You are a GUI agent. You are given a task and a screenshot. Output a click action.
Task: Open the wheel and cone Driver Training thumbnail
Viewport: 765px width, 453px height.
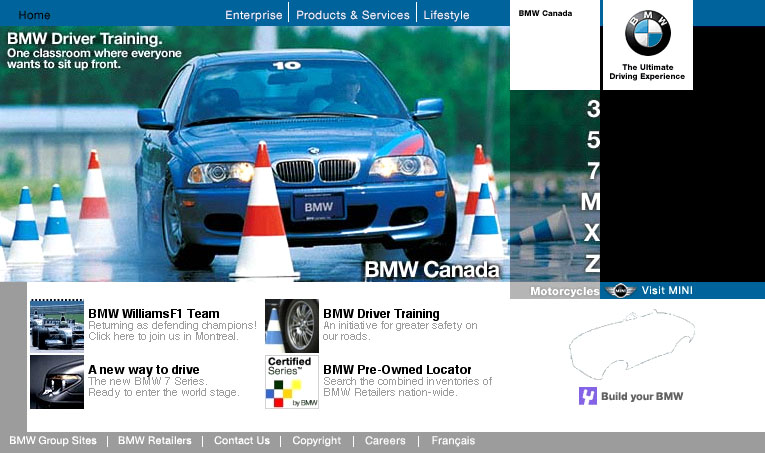click(292, 326)
